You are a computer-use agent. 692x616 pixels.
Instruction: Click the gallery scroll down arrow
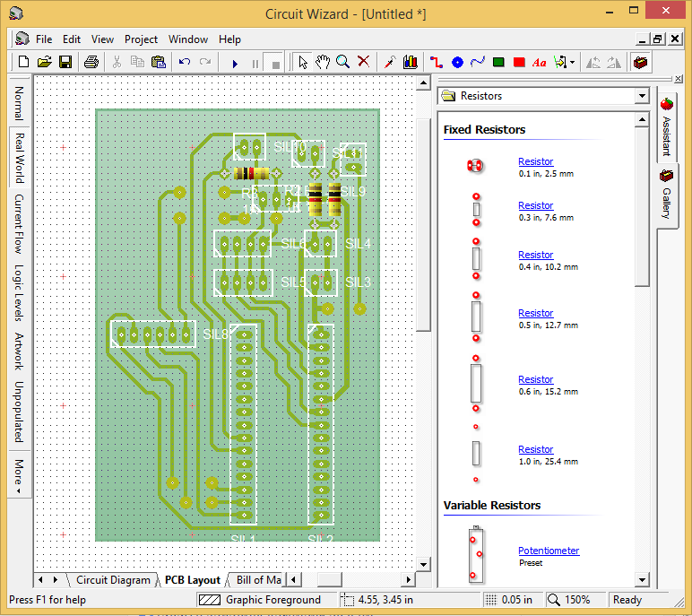pos(642,579)
